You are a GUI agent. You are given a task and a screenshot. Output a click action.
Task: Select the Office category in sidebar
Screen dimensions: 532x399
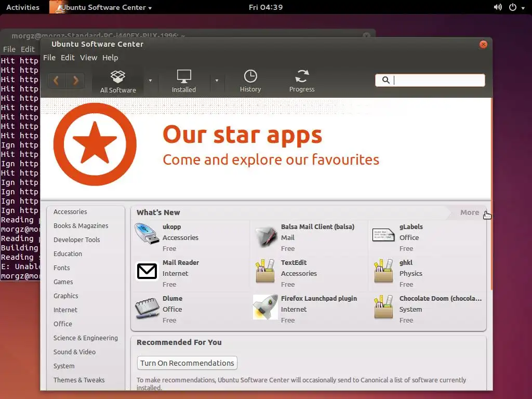click(x=63, y=324)
